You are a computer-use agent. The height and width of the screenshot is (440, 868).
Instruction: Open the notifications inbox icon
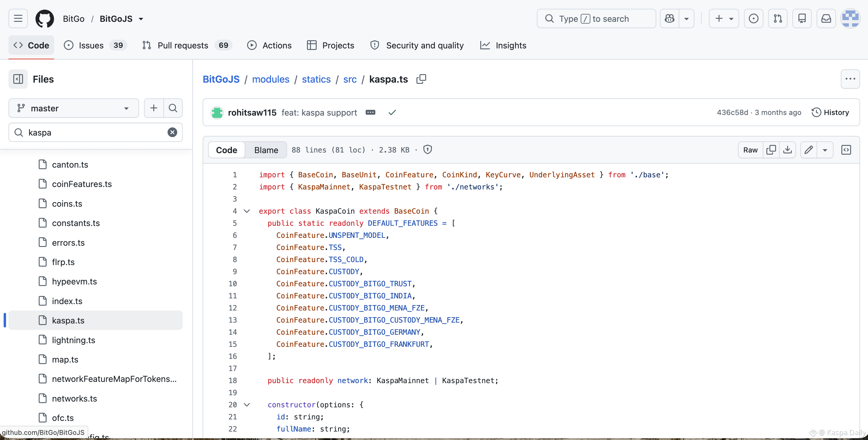point(826,18)
